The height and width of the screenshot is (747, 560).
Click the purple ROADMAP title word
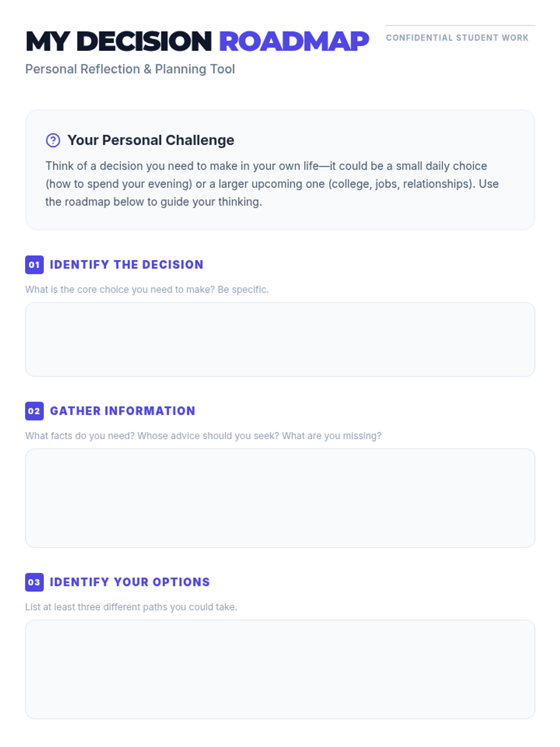click(294, 41)
